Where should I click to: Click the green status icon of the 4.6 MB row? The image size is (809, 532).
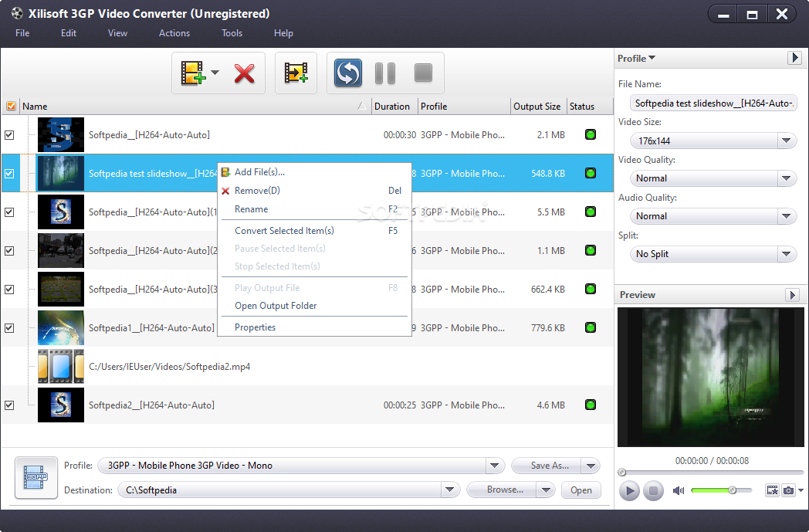591,405
